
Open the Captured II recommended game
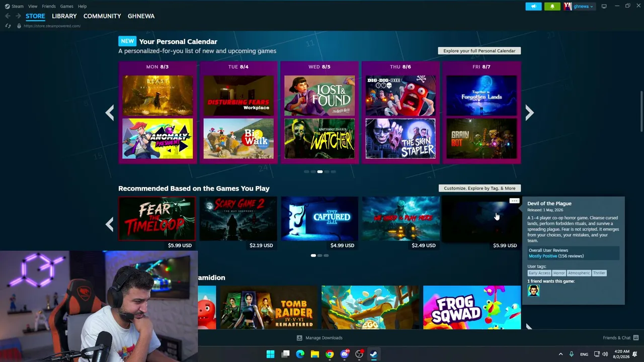pyautogui.click(x=319, y=218)
